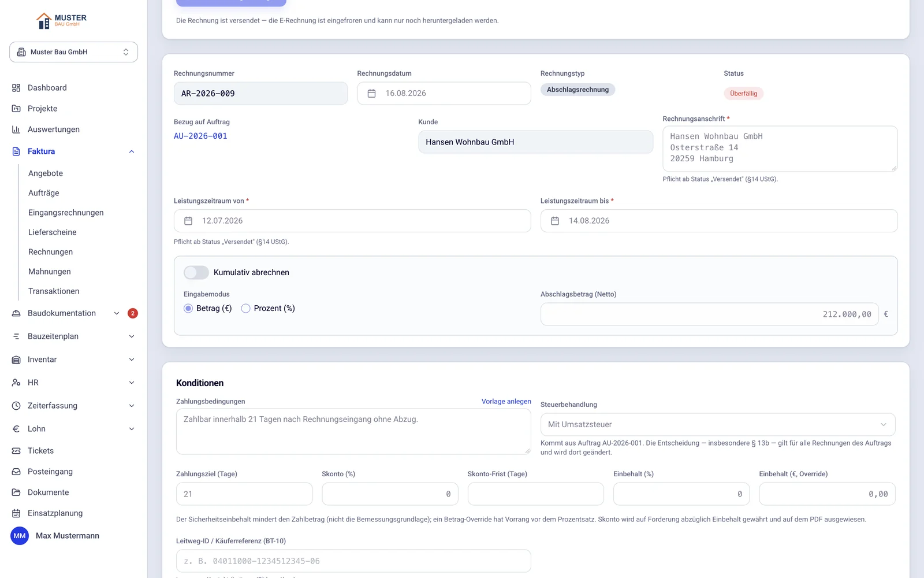Open Transaktionen in the Faktura submenu
The width and height of the screenshot is (924, 578).
[x=54, y=291]
